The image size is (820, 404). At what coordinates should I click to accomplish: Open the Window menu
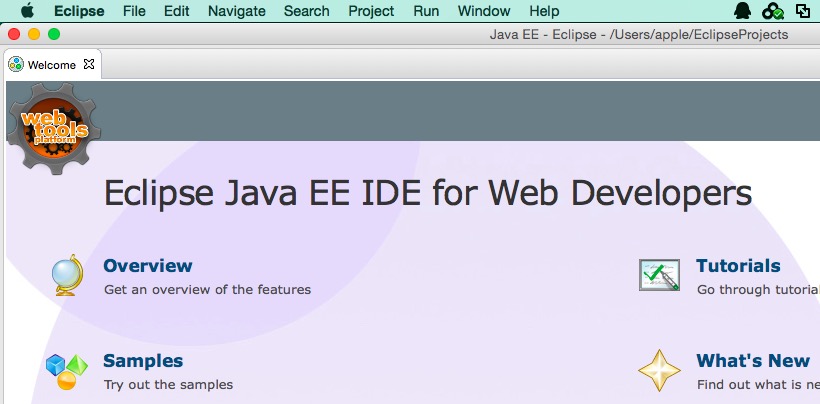(x=484, y=11)
